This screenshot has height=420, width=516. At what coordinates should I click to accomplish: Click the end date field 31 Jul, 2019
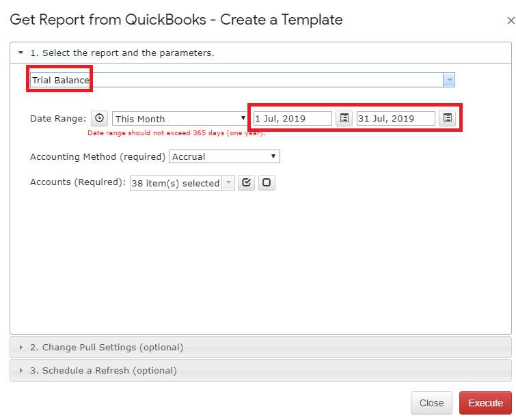396,118
